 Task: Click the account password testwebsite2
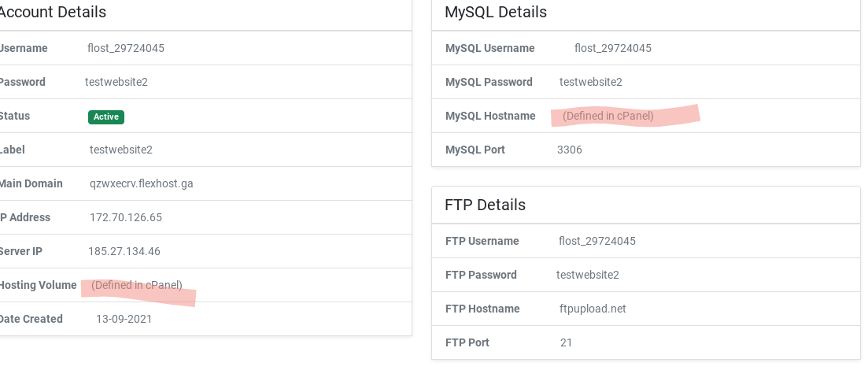pyautogui.click(x=116, y=82)
